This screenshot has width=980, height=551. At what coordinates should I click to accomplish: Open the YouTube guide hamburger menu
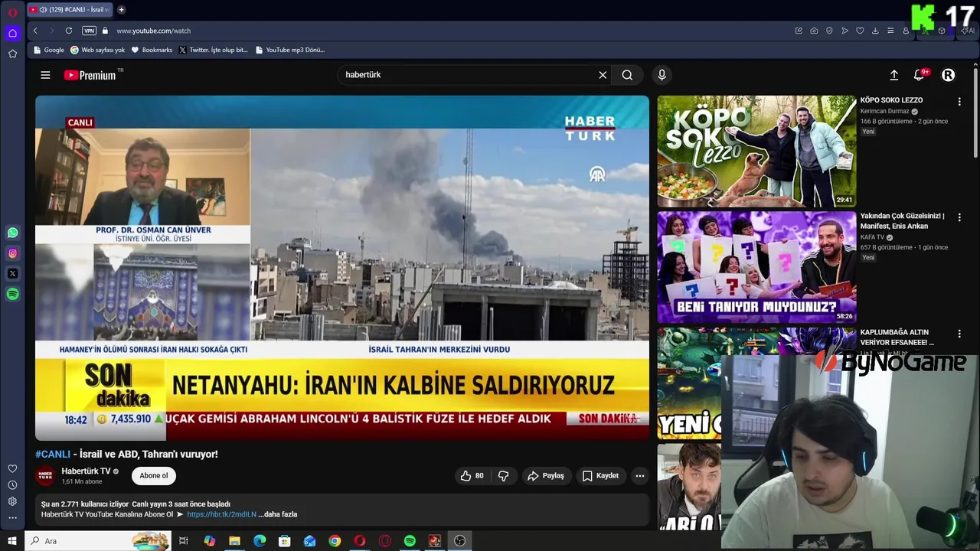(45, 75)
